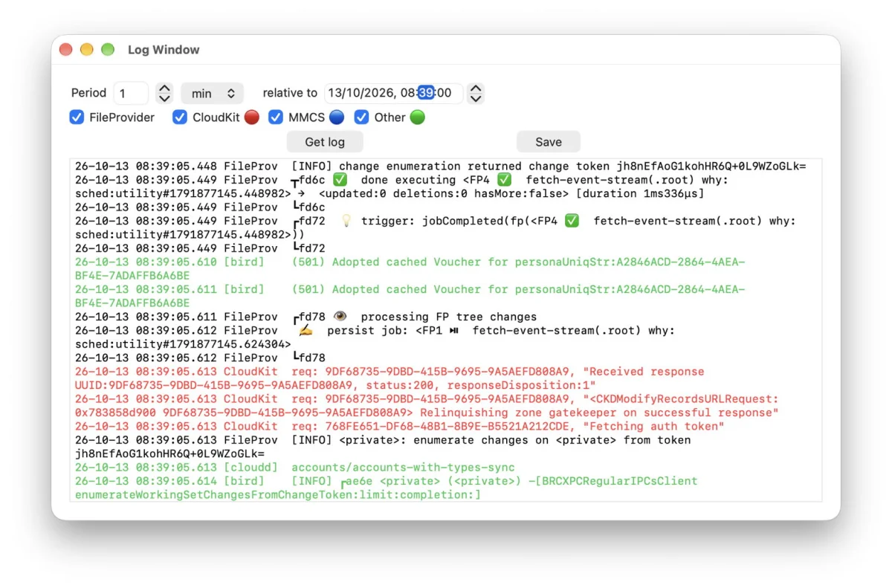Screen dimensions: 892x588
Task: Select the "Fetching auth token" CloudKit line
Action: coord(400,426)
